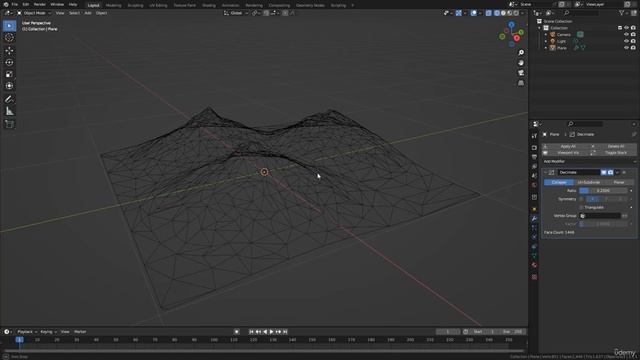Click the Toggle Stack button
Viewport: 640px width, 360px height.
coord(613,153)
